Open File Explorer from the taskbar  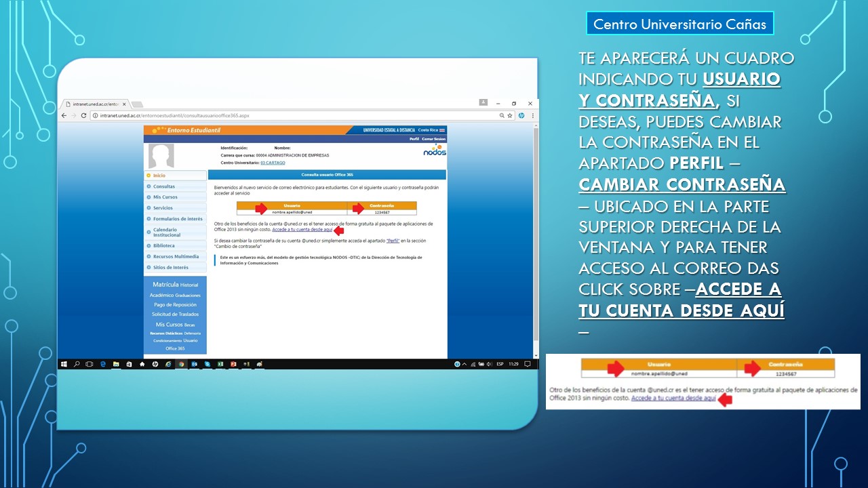pos(116,364)
